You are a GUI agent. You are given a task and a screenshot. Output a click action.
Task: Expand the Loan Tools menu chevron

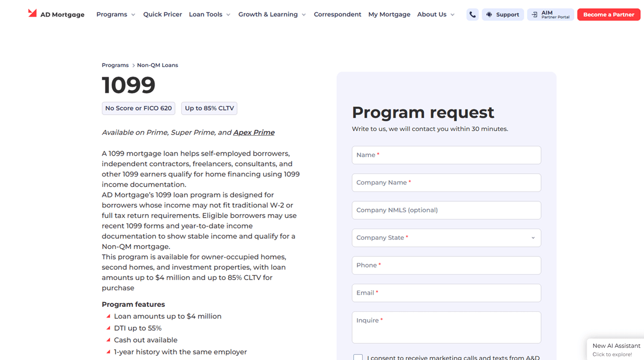[228, 15]
